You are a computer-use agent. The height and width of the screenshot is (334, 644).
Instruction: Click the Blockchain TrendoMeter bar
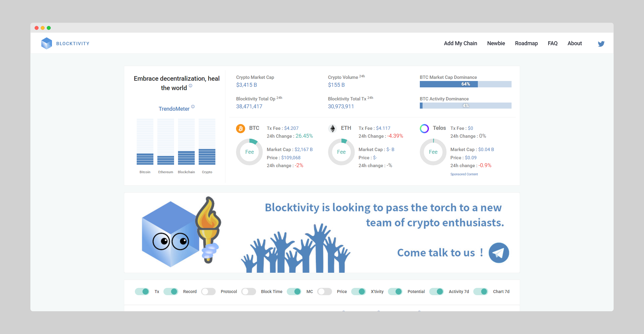[x=186, y=142]
